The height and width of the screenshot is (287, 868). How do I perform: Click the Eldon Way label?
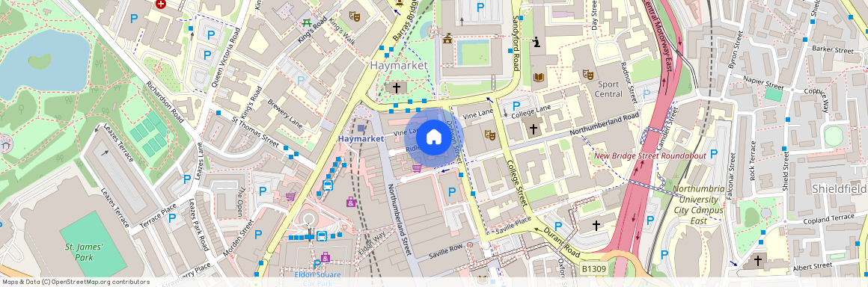[372, 244]
